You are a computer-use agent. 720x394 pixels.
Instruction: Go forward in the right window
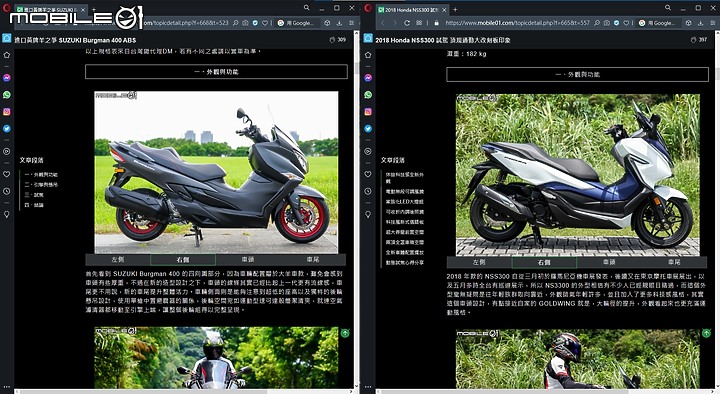(394, 23)
